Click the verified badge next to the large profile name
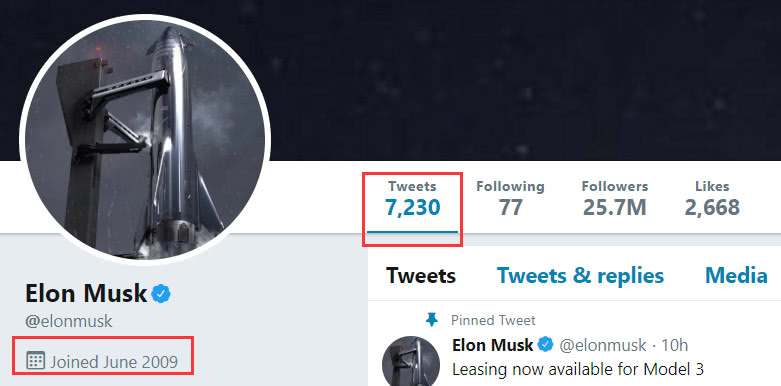Image resolution: width=781 pixels, height=386 pixels. pyautogui.click(x=160, y=294)
